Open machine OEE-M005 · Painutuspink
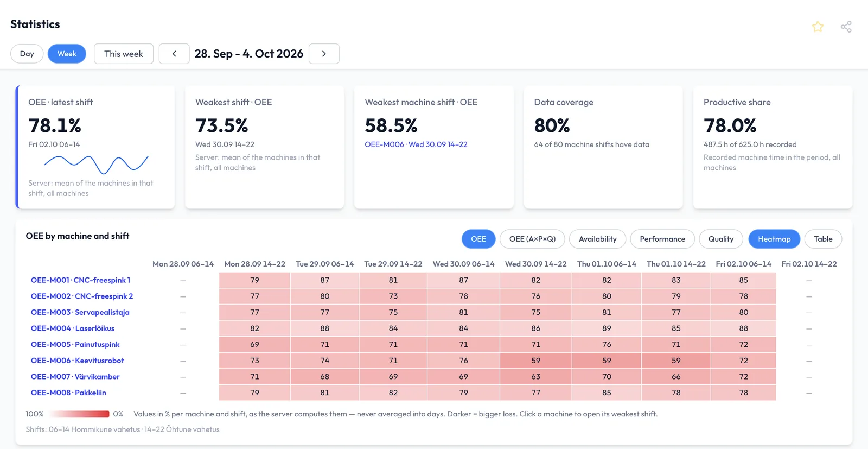The width and height of the screenshot is (868, 449). point(75,344)
